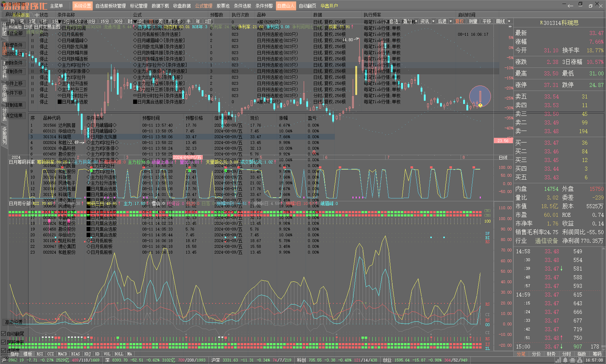Click the 23.56 price label on the price axis
606x364 pixels.
click(x=503, y=141)
